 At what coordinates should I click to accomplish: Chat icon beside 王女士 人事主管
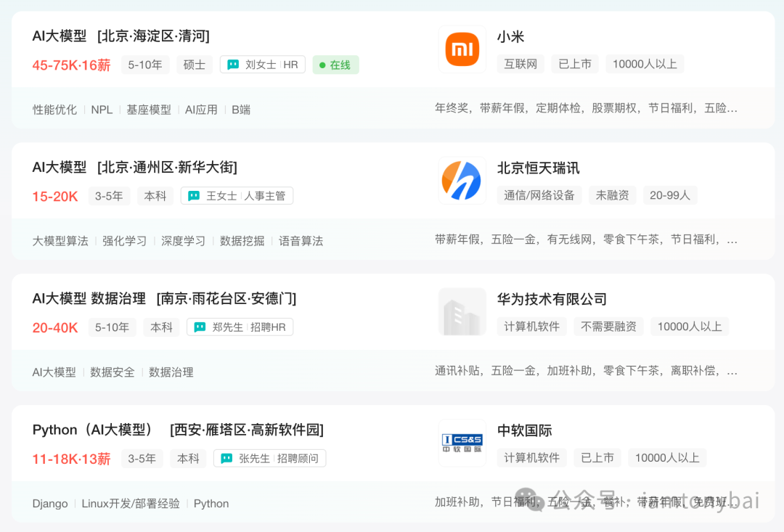194,196
